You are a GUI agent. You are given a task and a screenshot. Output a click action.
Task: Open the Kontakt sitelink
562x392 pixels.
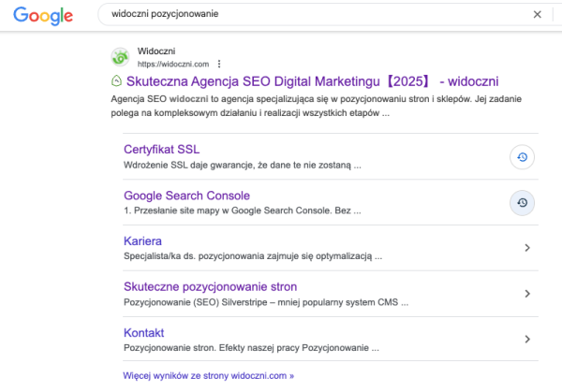click(x=143, y=332)
